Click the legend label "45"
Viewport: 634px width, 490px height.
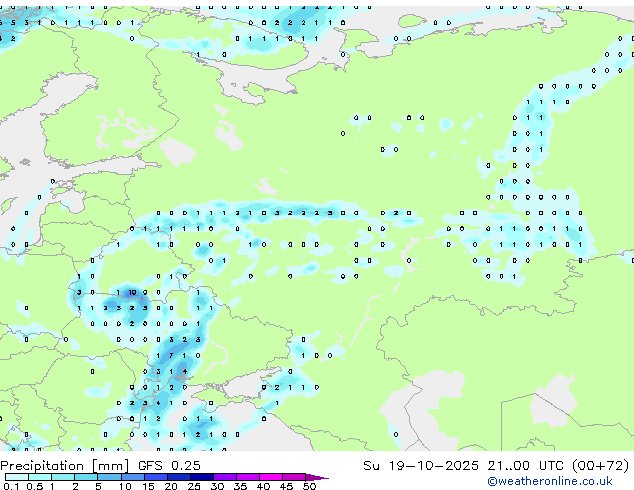[286, 486]
